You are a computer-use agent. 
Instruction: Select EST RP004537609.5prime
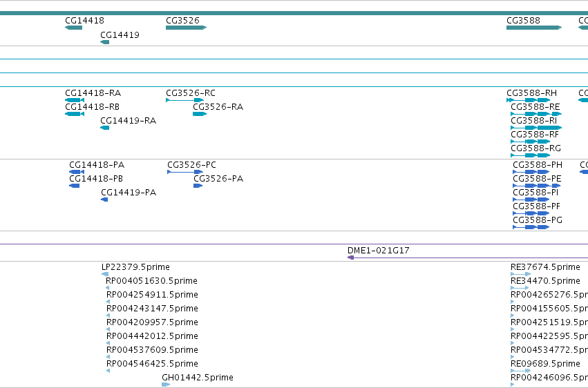[108, 358]
